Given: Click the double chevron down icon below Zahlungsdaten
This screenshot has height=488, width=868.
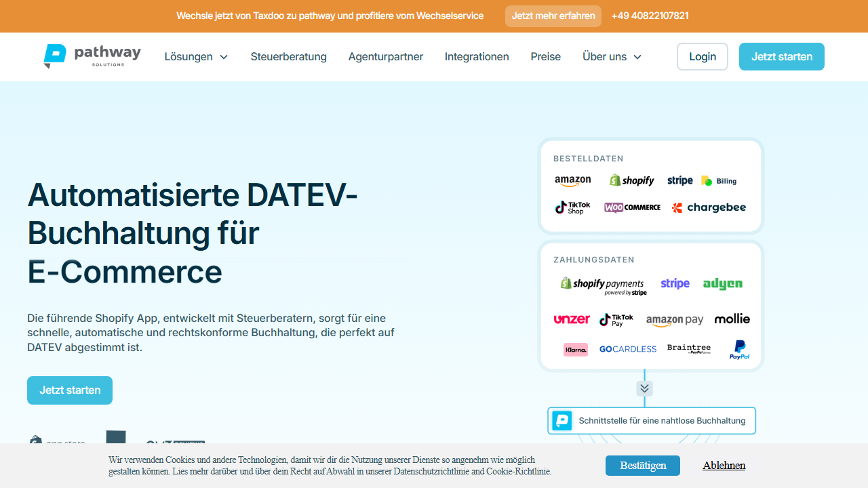Looking at the screenshot, I should [645, 388].
